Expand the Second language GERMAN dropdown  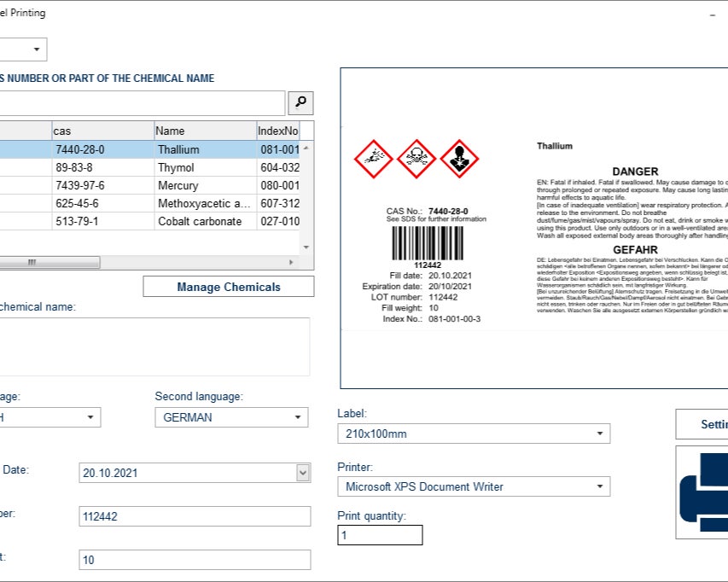pos(298,417)
